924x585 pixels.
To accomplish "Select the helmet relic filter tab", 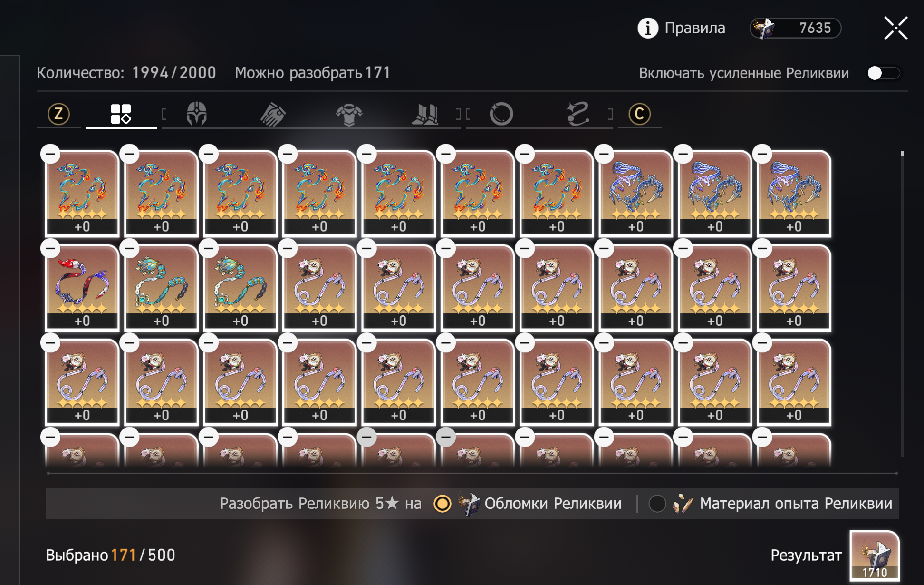I will point(197,114).
